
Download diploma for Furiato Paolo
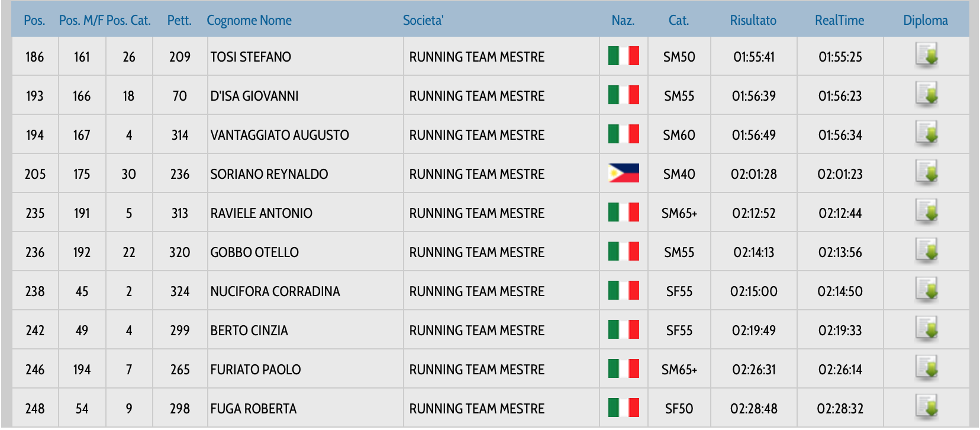pos(926,369)
